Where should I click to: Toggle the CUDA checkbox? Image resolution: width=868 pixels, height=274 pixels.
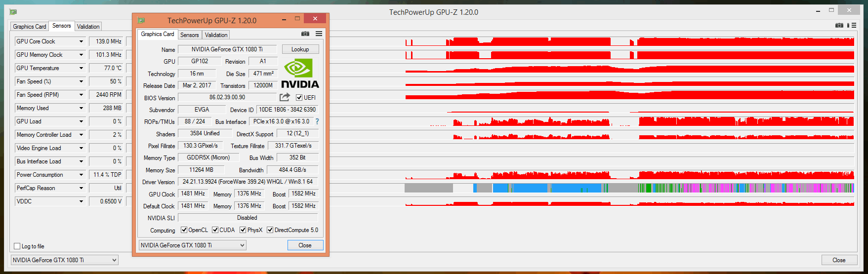215,230
